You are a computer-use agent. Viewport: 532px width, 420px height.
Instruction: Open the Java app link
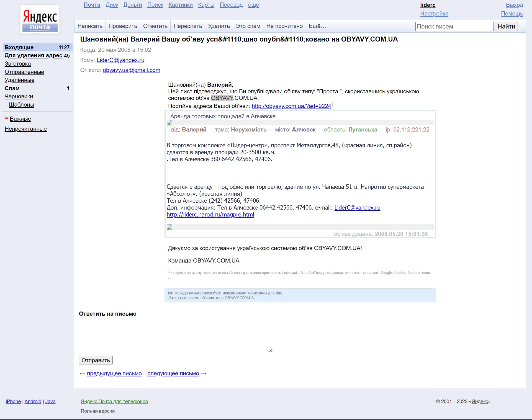[x=50, y=401]
